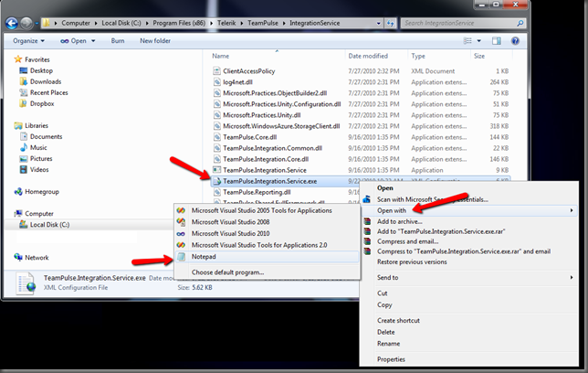
Task: Select TeamPulse.Integration.Common.dll file
Action: (273, 148)
